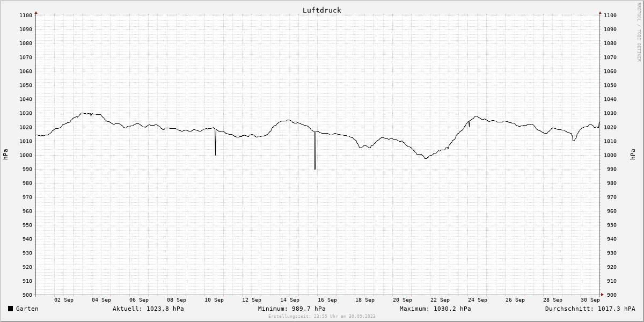Click the 08 Sep date label
The height and width of the screenshot is (322, 644).
point(177,300)
